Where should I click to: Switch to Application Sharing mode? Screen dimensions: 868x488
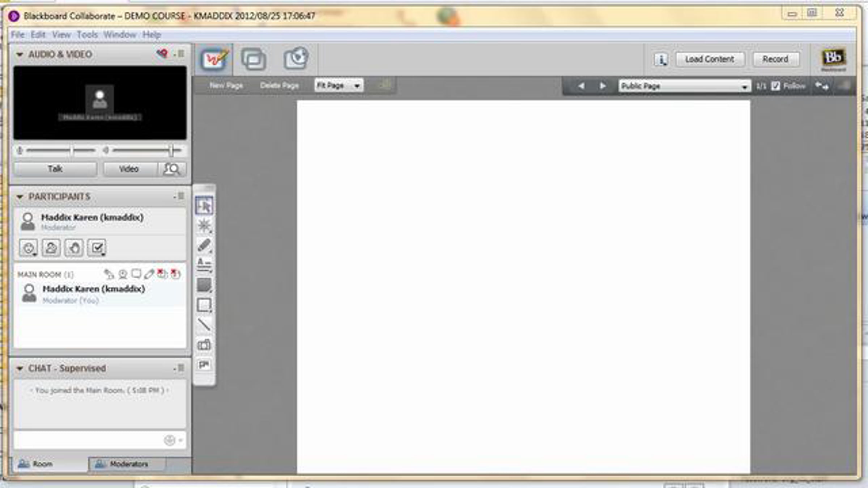(254, 59)
